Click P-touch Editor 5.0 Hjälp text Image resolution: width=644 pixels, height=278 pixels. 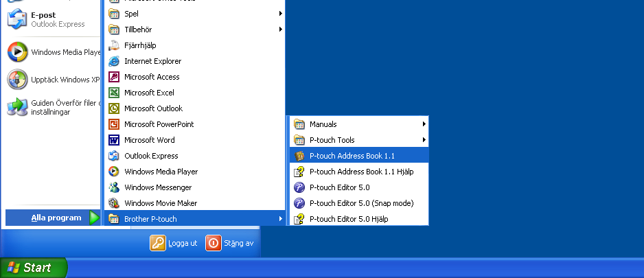click(x=349, y=219)
